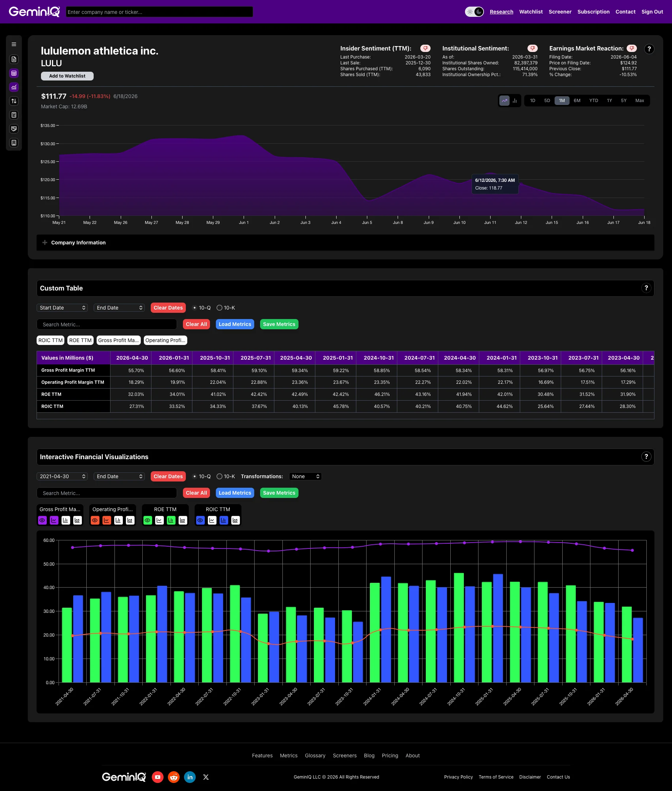Open GeminIQ X icon in footer
Viewport: 672px width, 791px height.
click(206, 777)
